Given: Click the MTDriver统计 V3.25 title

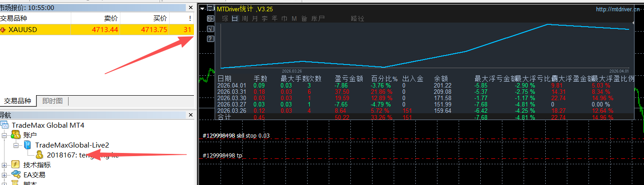Looking at the screenshot, I should click(244, 9).
